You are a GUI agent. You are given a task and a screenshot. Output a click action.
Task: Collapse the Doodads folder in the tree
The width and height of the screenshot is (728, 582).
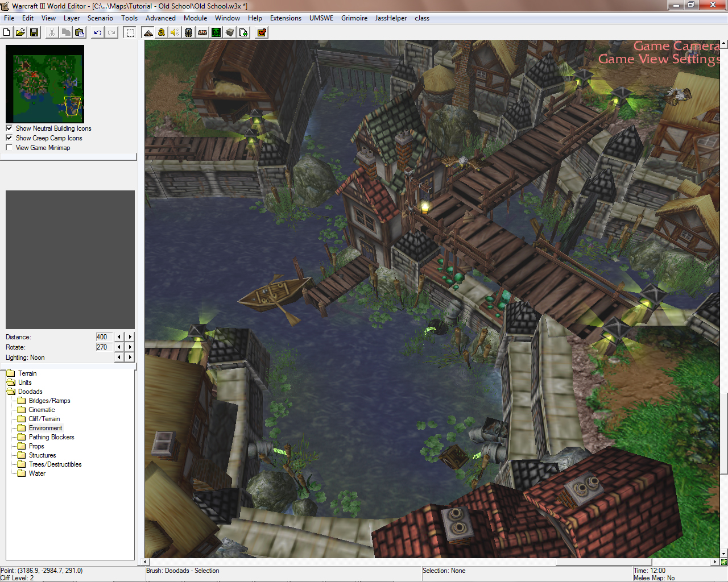click(30, 392)
